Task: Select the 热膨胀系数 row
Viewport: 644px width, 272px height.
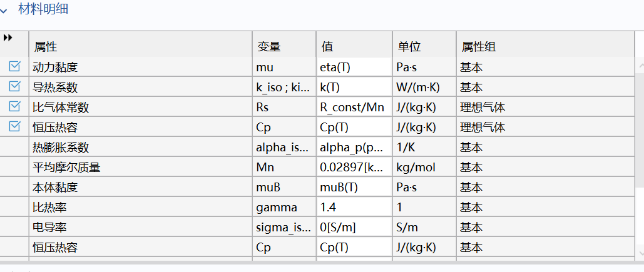Action: [317, 148]
